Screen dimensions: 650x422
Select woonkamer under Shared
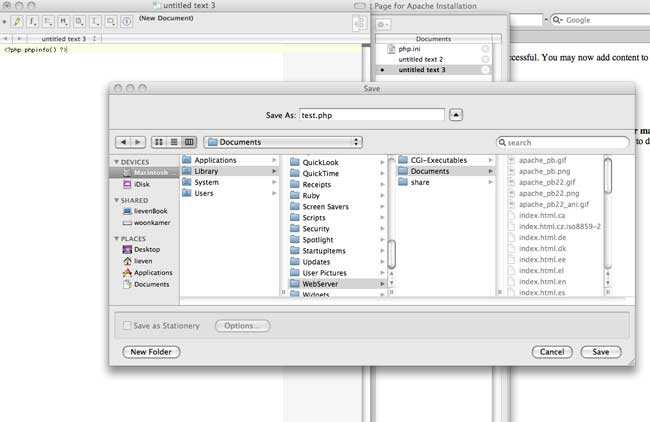tap(144, 223)
